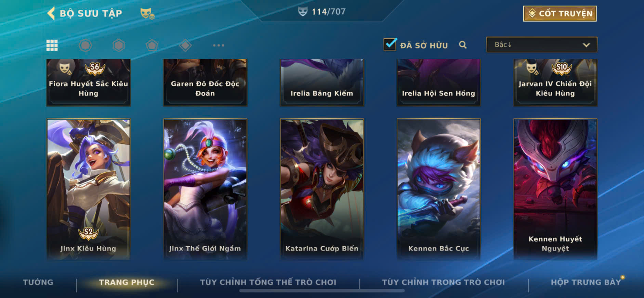Image resolution: width=644 pixels, height=298 pixels.
Task: Show more filters with three-dots icon
Action: tap(219, 45)
